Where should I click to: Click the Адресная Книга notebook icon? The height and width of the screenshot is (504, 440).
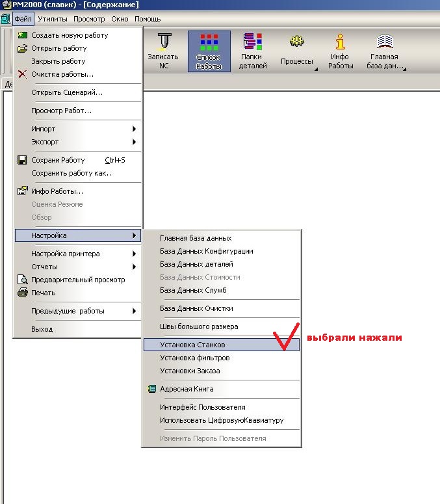point(151,389)
